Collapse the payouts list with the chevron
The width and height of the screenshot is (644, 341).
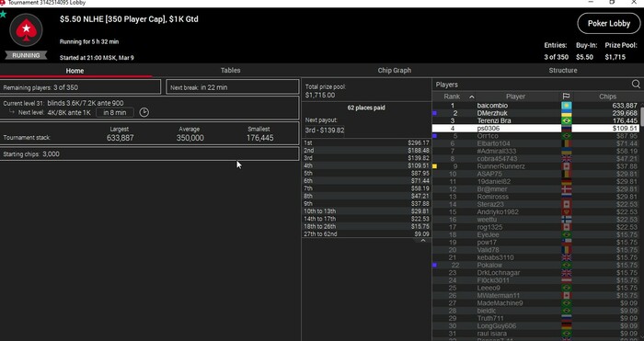[423, 241]
